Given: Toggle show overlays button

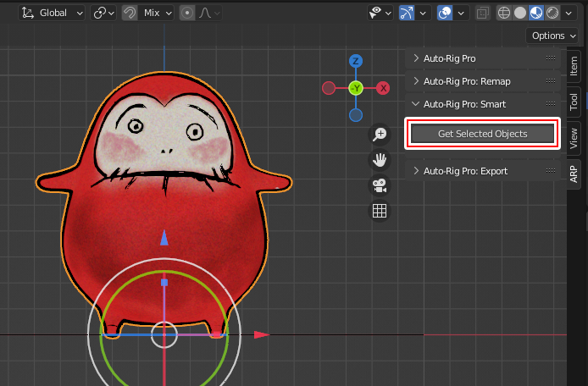Looking at the screenshot, I should [x=445, y=13].
